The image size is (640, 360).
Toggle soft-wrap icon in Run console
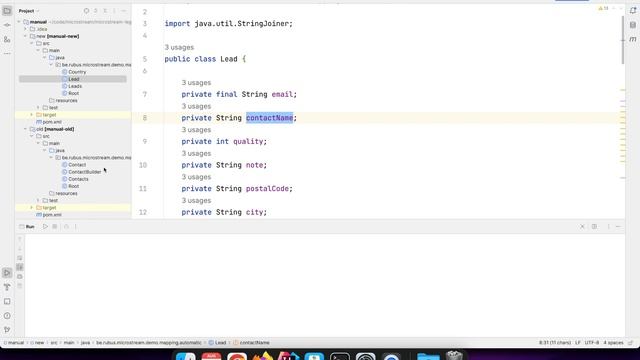pyautogui.click(x=20, y=258)
